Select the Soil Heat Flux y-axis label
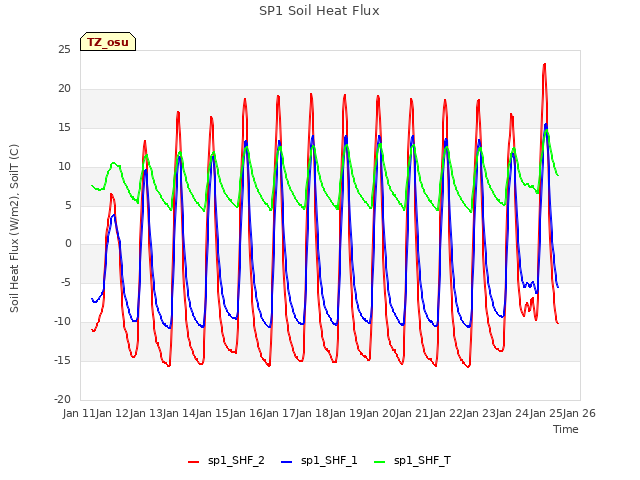 point(14,228)
